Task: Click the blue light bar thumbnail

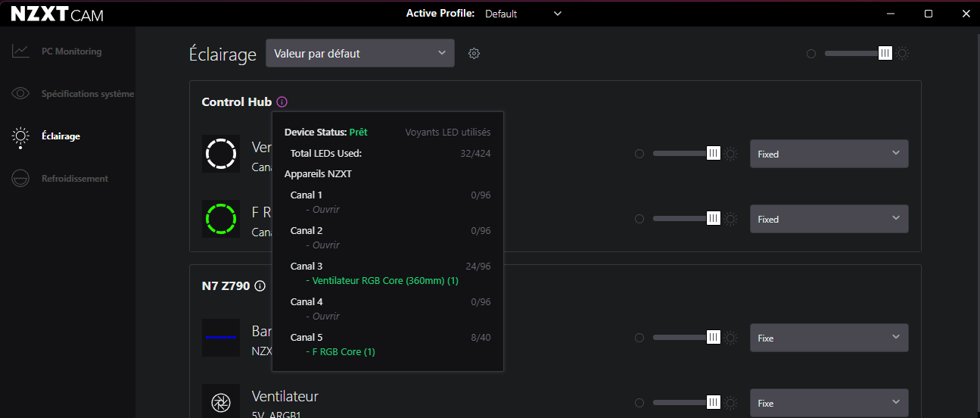Action: (221, 338)
